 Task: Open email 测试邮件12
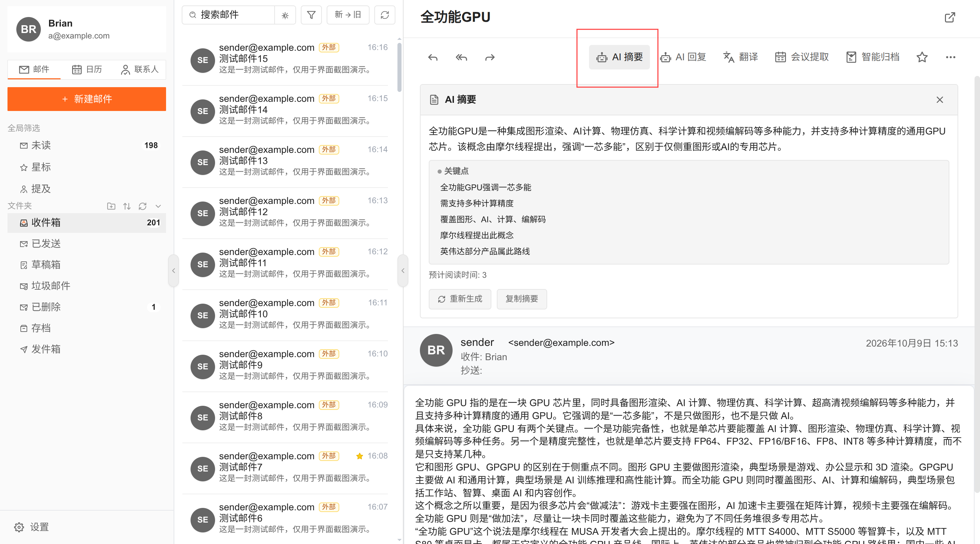[285, 213]
